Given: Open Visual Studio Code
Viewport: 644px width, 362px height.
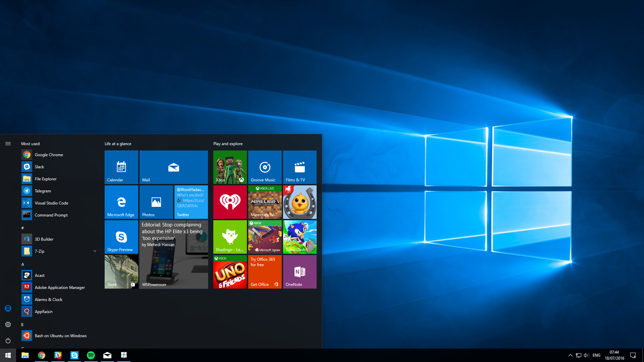Looking at the screenshot, I should tap(50, 203).
